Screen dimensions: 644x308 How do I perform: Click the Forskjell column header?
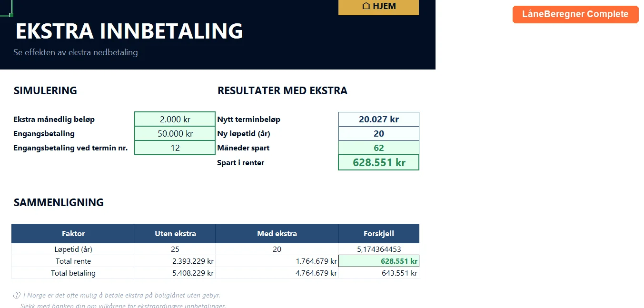coord(379,234)
